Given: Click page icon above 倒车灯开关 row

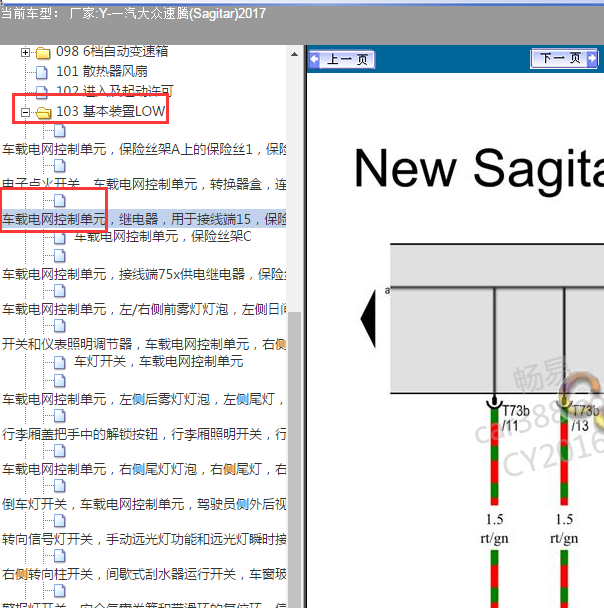Looking at the screenshot, I should click(60, 486).
